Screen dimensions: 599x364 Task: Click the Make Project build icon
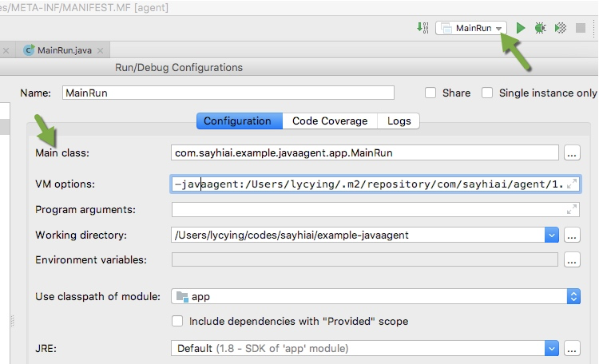(x=422, y=28)
